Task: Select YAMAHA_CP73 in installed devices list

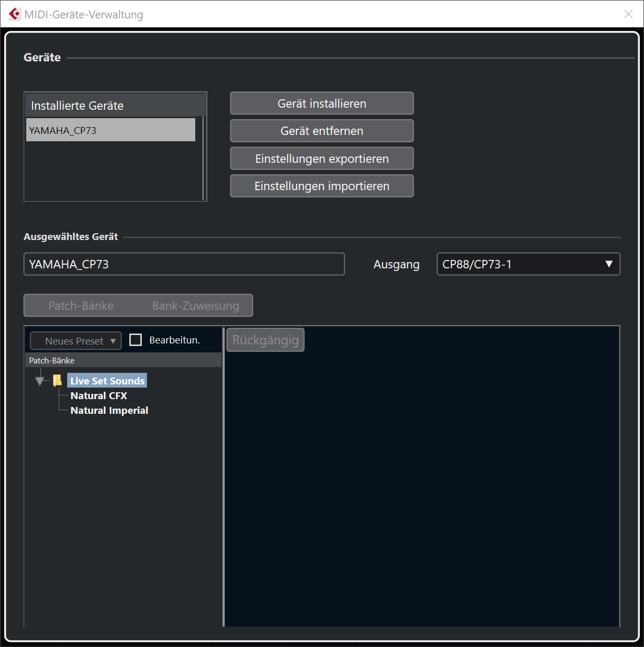Action: coord(111,130)
